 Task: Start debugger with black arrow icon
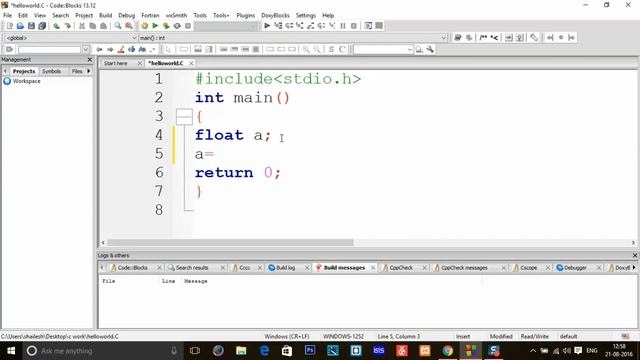click(267, 26)
